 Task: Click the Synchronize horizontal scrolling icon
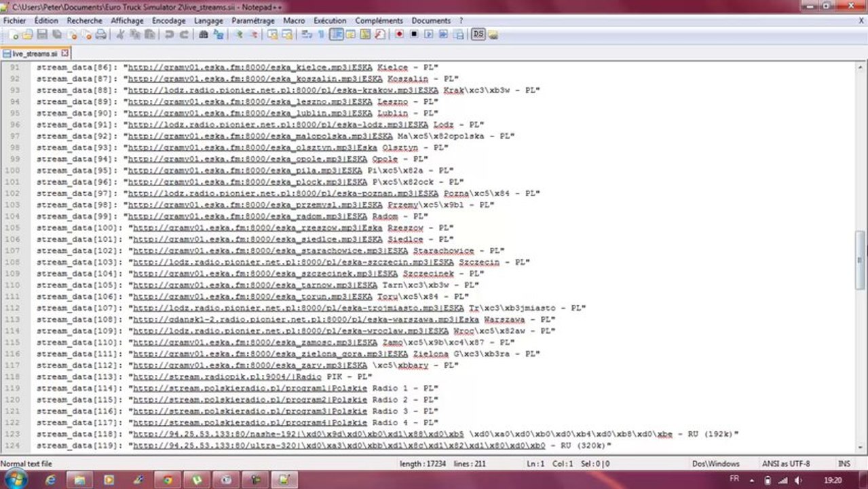tap(287, 34)
